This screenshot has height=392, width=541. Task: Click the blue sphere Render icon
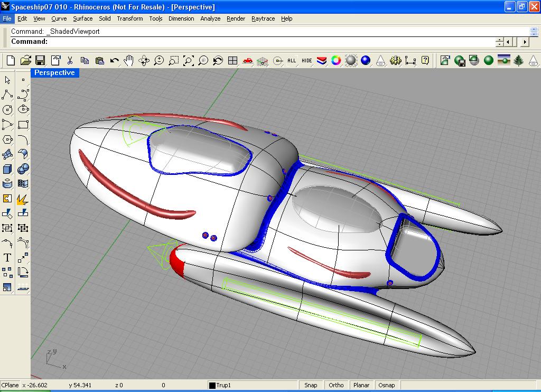(366, 61)
